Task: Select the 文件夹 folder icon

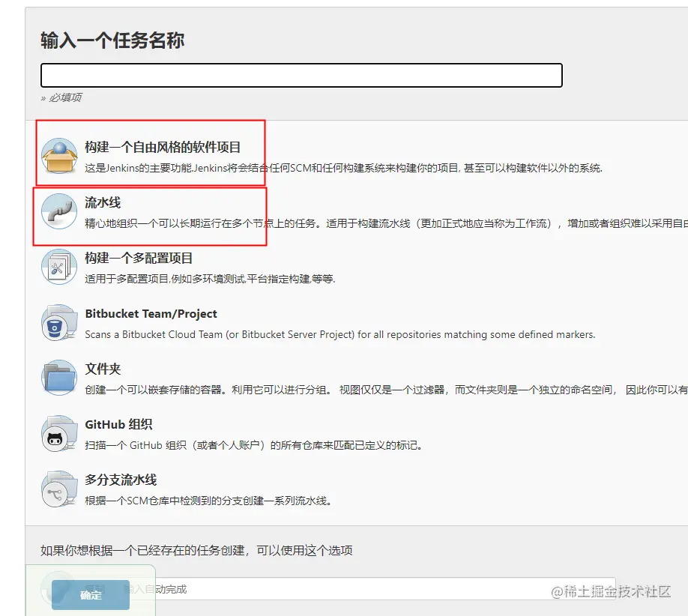Action: click(59, 378)
